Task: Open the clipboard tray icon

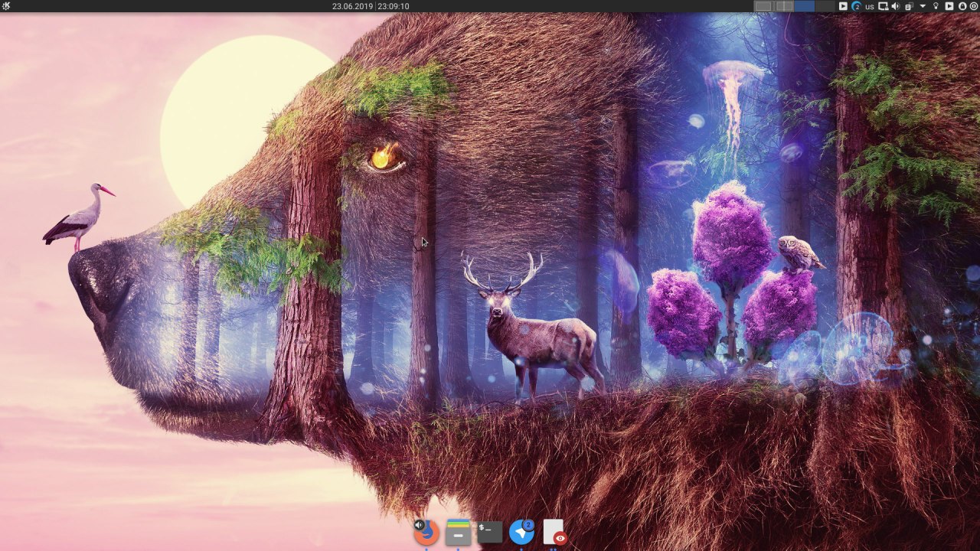Action: coord(909,7)
